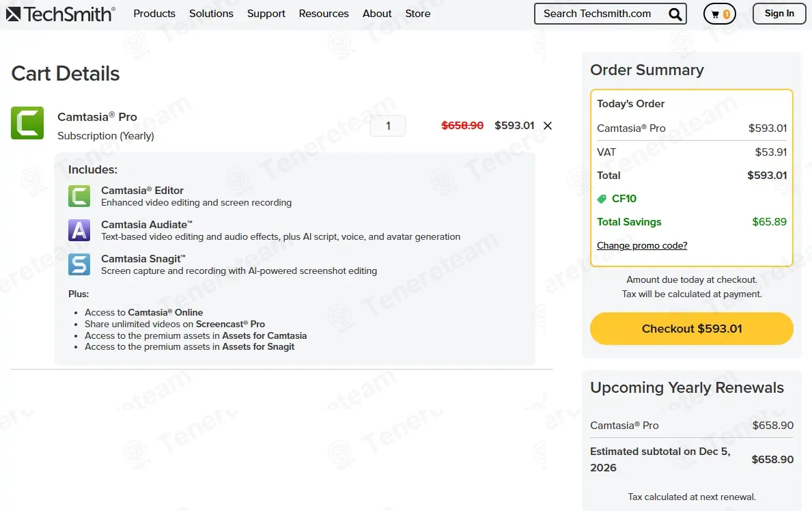Open the Solutions menu
812x511 pixels.
click(x=211, y=14)
